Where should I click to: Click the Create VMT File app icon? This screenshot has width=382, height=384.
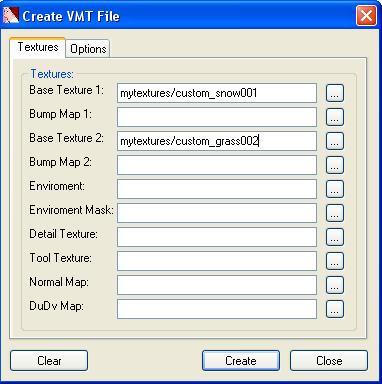[10, 15]
